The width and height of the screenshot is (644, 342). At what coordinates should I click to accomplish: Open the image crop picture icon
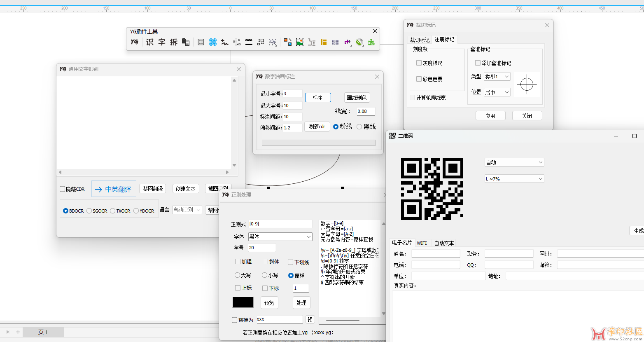click(x=300, y=42)
